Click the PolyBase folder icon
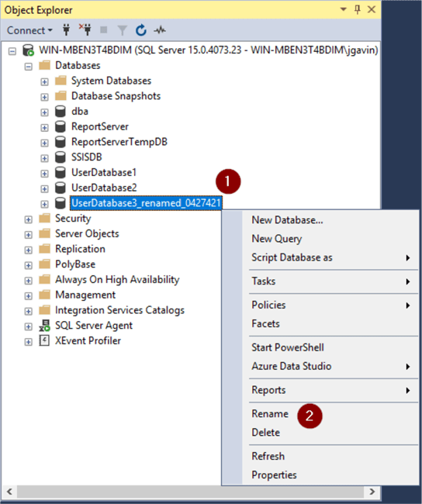422x504 pixels. (44, 264)
